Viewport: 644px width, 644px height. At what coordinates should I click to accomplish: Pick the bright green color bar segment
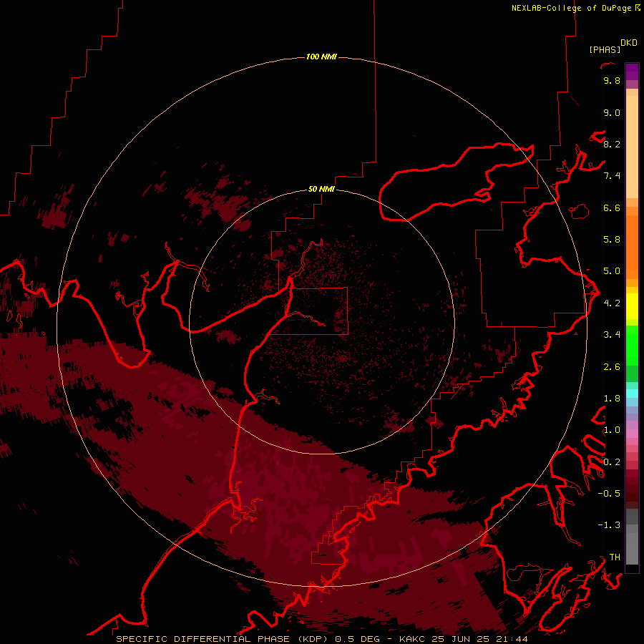pos(632,345)
